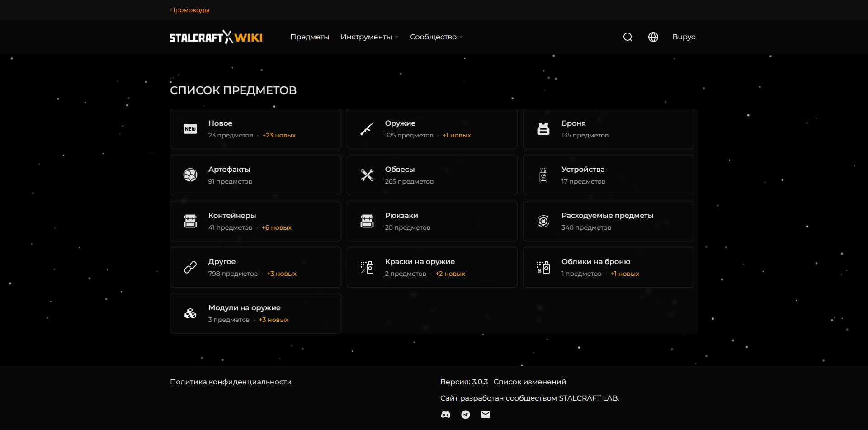Open the Контейнеры category card

point(255,221)
